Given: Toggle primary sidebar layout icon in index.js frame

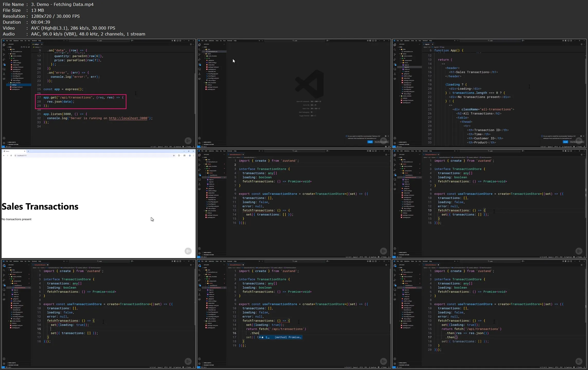Looking at the screenshot, I should (x=175, y=41).
